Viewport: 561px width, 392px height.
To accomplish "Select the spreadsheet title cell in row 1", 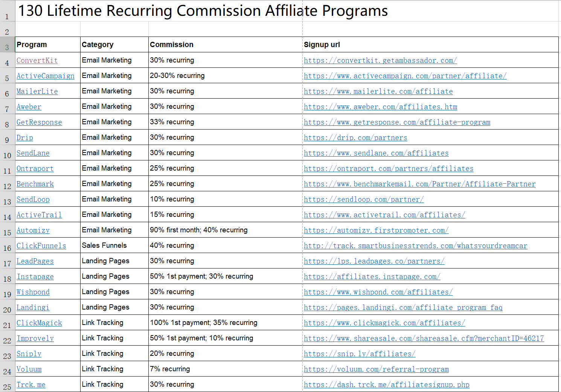I will click(203, 11).
